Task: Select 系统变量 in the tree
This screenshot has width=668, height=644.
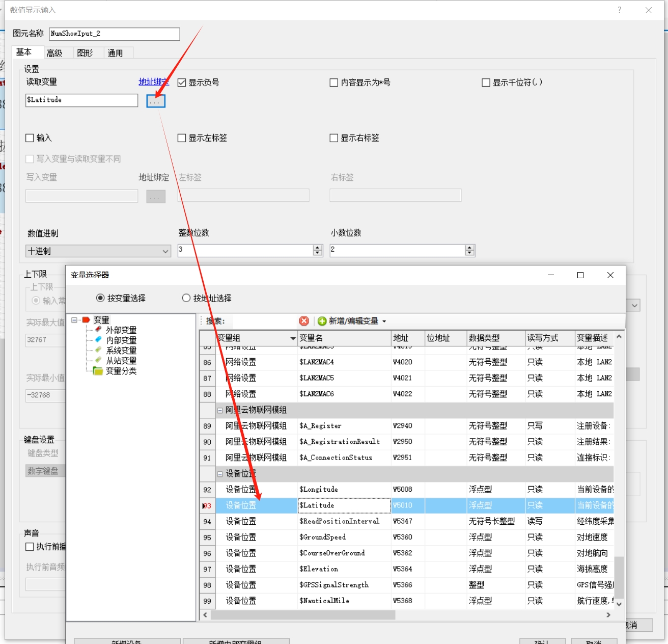Action: click(x=121, y=351)
